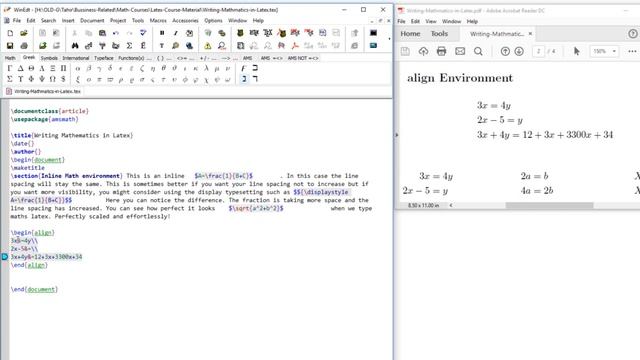Go to next page in Acrobat

tap(519, 51)
